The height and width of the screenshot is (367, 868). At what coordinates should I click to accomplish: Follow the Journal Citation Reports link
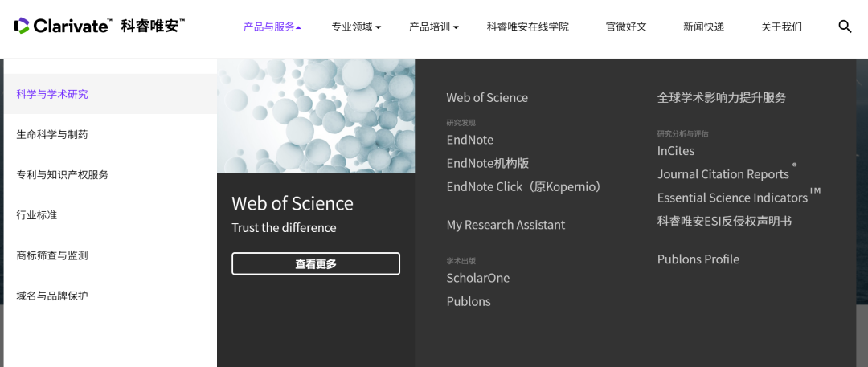coord(723,174)
